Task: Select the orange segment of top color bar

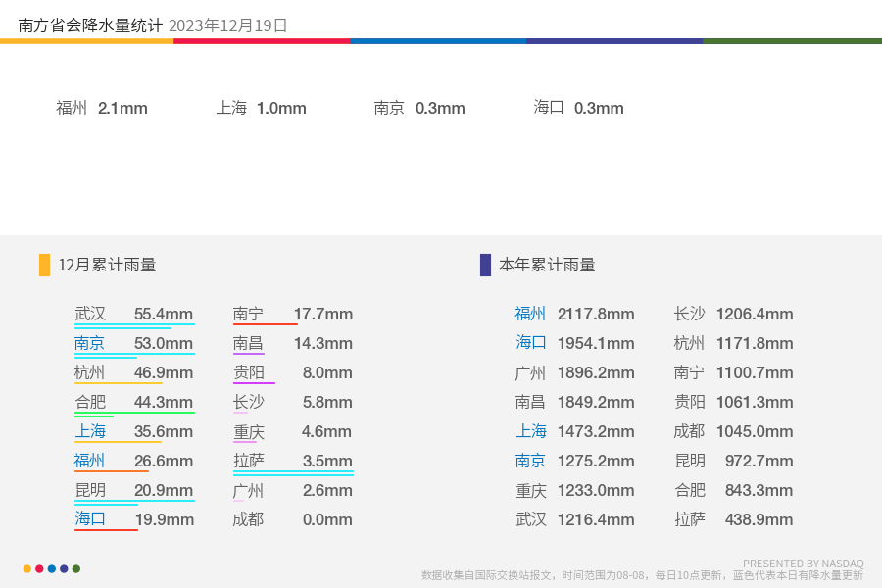Action: coord(86,41)
